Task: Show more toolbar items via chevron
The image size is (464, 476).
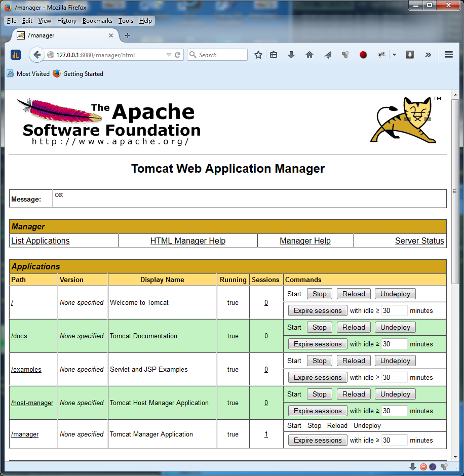Action: tap(428, 55)
